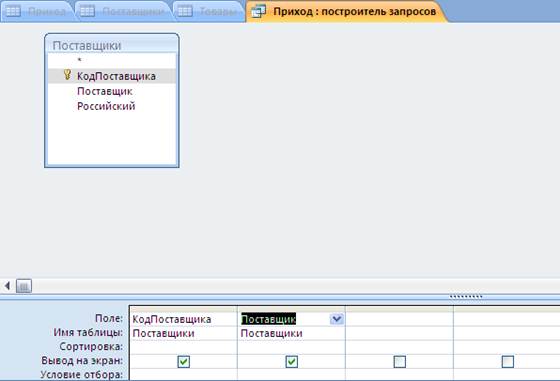
Task: Select the asterisk all-fields row in Поставщики
Action: coord(112,60)
